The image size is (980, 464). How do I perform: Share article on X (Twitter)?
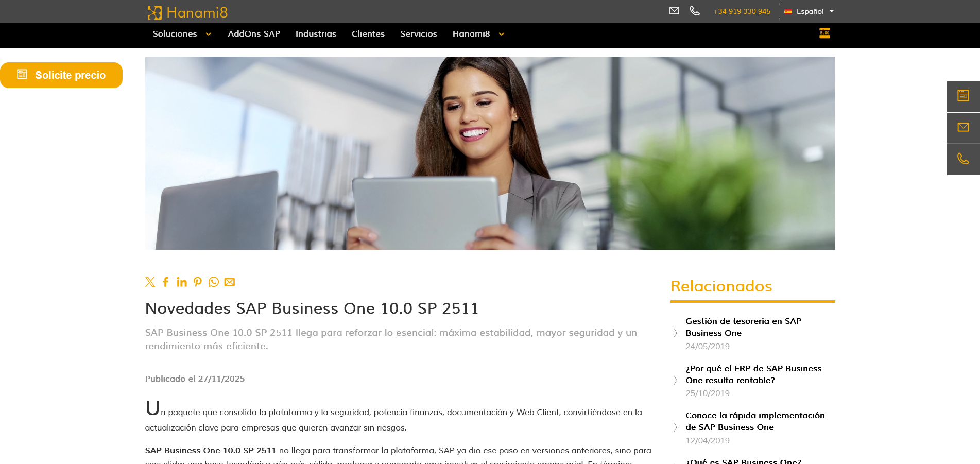coord(150,282)
